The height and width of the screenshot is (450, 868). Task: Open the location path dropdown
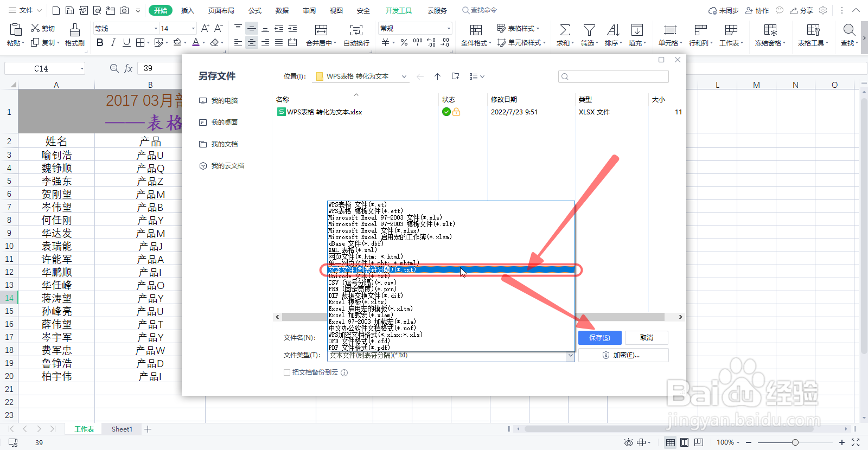[x=404, y=76]
